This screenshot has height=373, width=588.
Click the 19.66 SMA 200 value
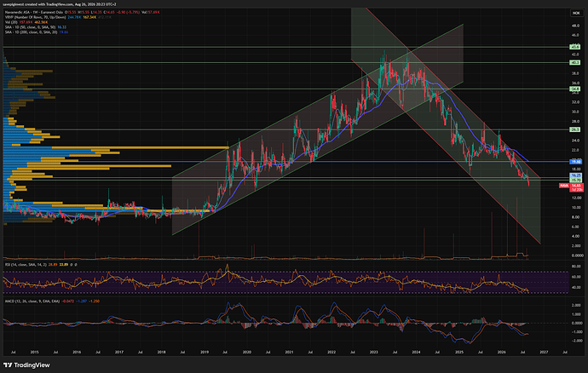64,32
